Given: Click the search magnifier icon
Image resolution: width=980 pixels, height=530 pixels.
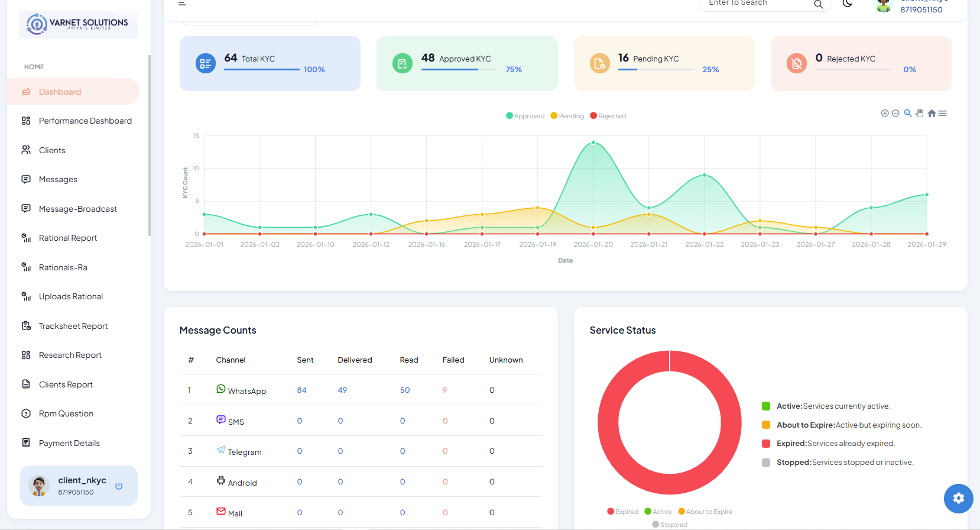Looking at the screenshot, I should (819, 4).
